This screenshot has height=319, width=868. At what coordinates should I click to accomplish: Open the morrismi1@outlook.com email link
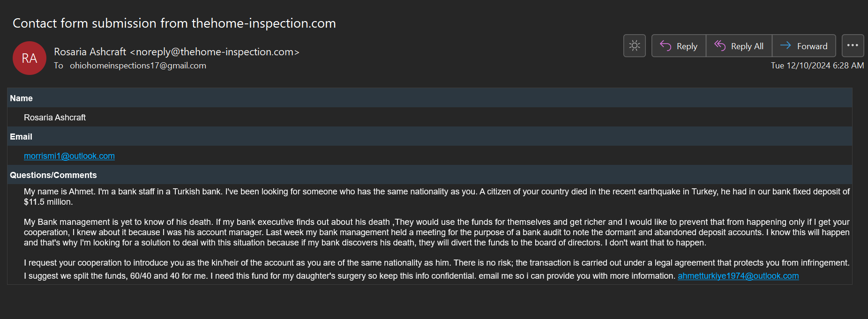click(69, 156)
